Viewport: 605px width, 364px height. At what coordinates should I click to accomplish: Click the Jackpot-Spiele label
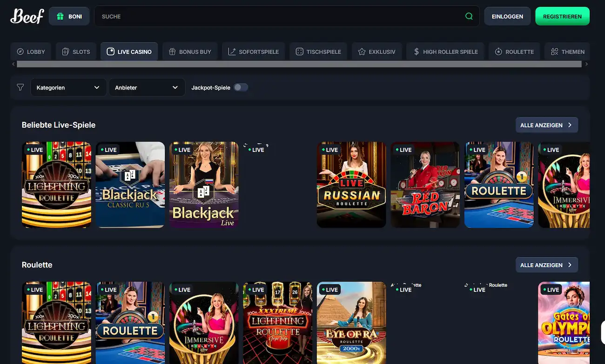211,88
